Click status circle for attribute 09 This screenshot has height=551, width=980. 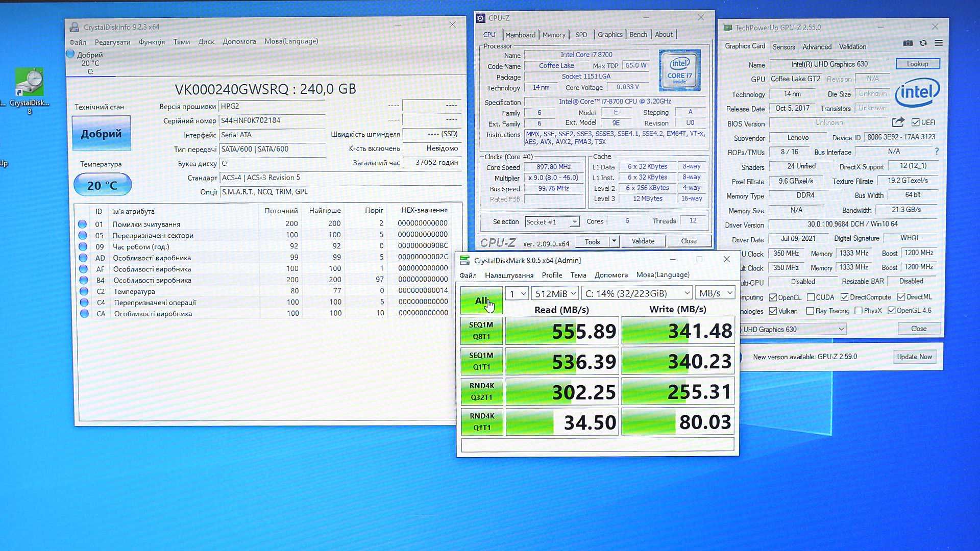click(83, 246)
